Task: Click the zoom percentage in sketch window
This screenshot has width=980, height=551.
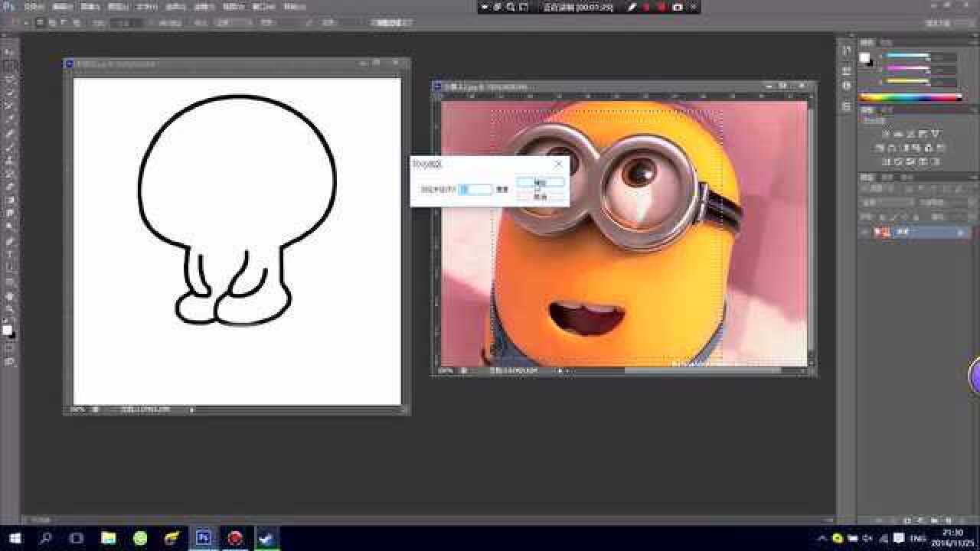Action: coord(77,410)
